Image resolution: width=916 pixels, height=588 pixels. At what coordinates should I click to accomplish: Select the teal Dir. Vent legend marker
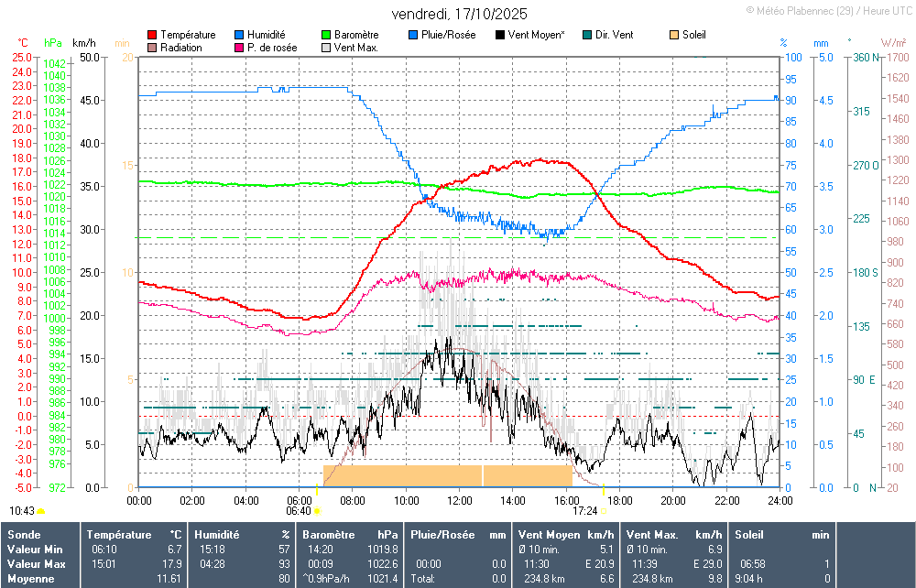(587, 35)
